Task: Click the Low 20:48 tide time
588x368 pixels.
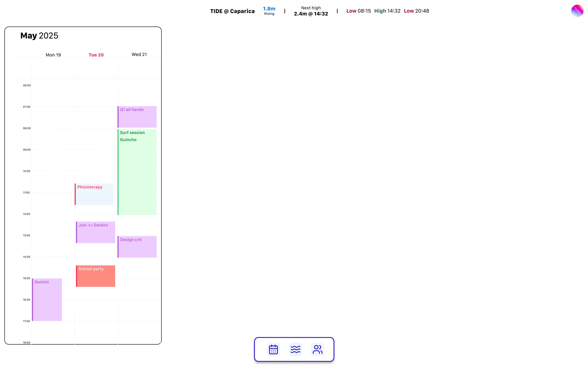Action: click(x=416, y=11)
